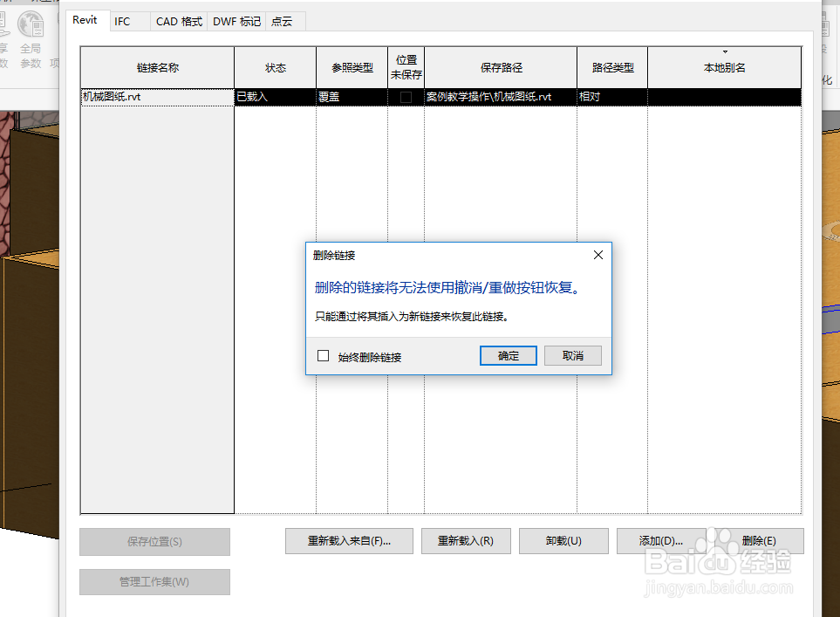Confirm deletion with the 确定 button
Screen dimensions: 840x617
tap(508, 355)
